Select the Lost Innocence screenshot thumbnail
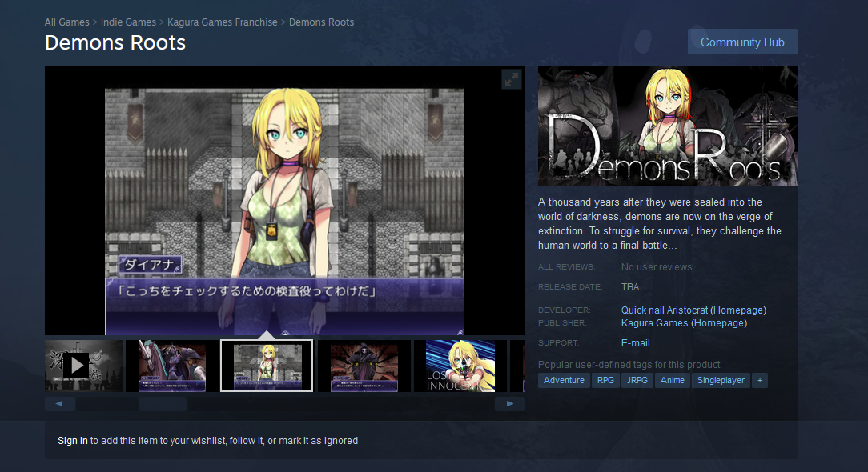This screenshot has height=472, width=868. pyautogui.click(x=460, y=366)
